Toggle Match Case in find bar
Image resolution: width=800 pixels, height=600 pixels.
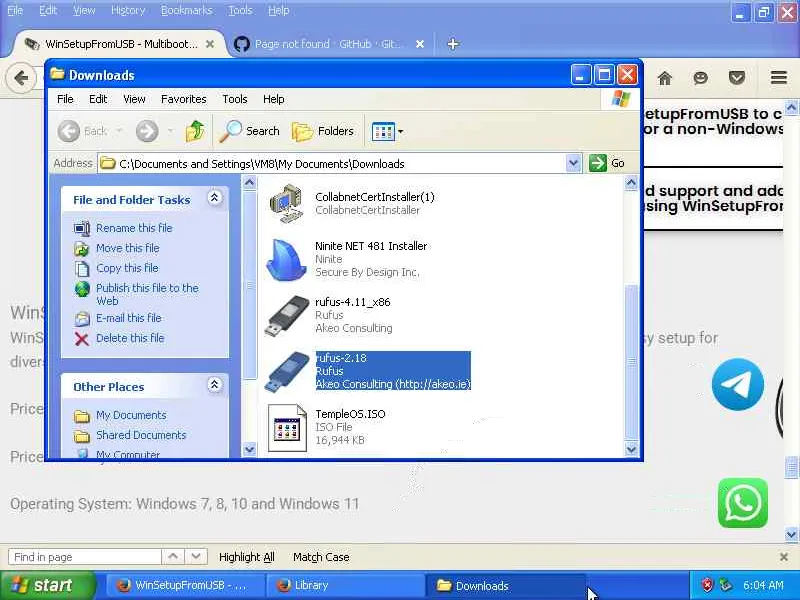[x=321, y=557]
